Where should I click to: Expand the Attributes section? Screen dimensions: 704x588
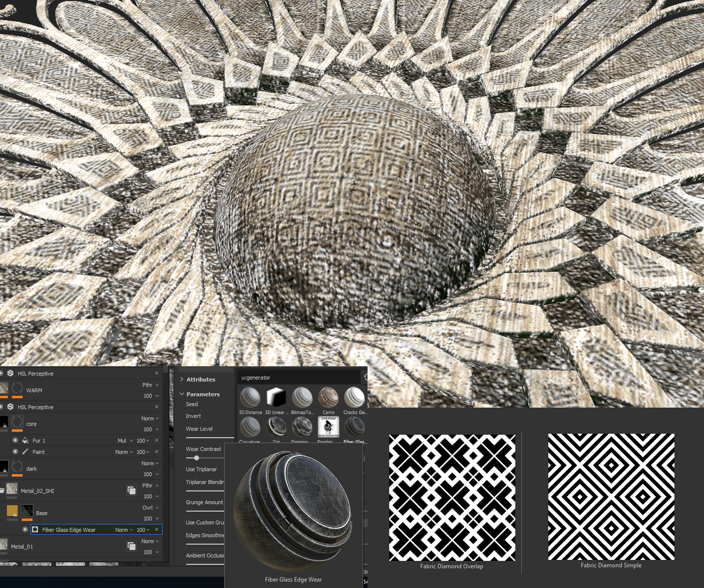182,380
